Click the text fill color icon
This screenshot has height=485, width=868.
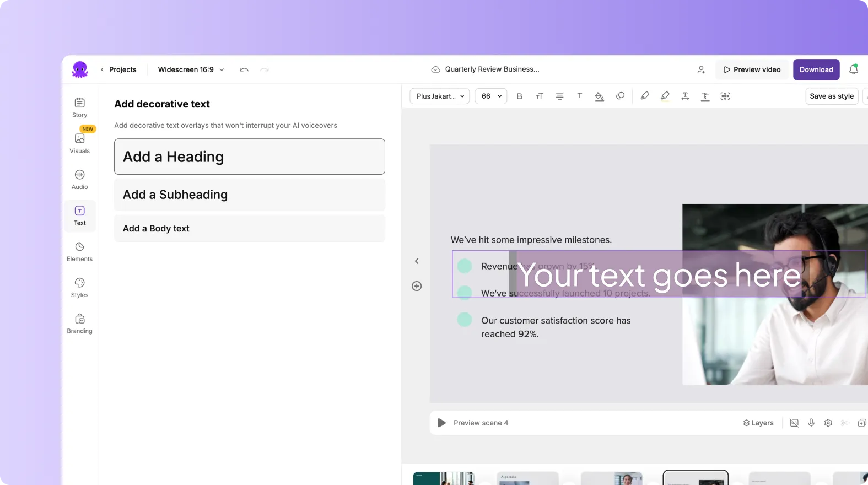click(x=599, y=96)
